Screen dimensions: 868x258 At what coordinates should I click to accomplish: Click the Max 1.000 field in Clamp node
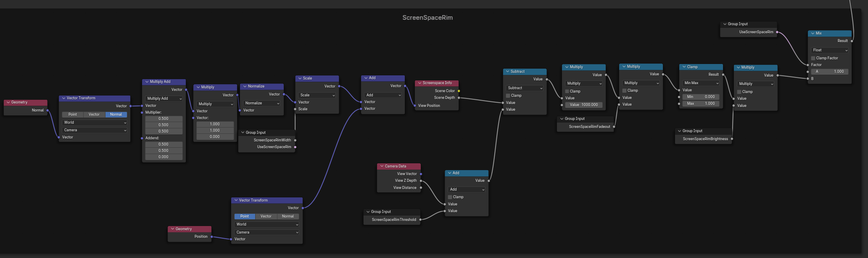click(x=701, y=104)
